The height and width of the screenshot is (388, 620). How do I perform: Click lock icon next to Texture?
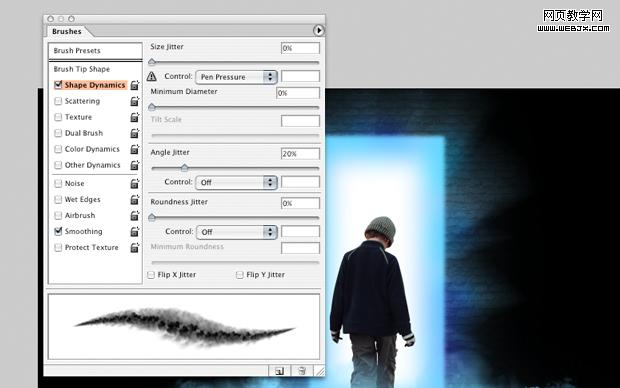click(135, 117)
